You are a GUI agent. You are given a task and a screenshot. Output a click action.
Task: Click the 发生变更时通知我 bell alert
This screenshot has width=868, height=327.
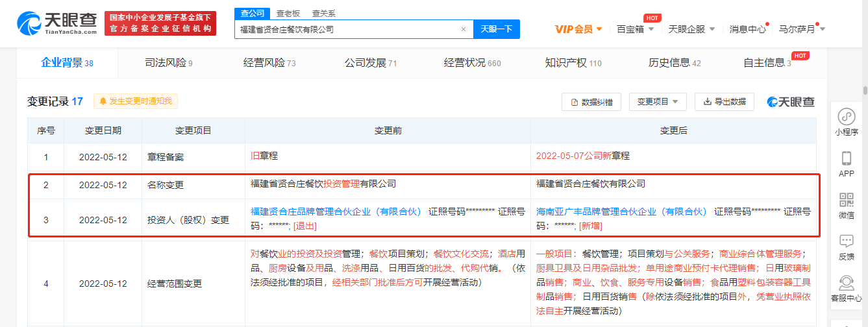[136, 101]
